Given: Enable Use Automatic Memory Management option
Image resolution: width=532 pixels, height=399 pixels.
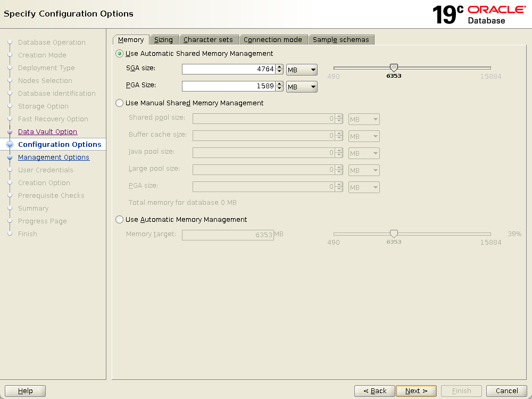Looking at the screenshot, I should (120, 220).
